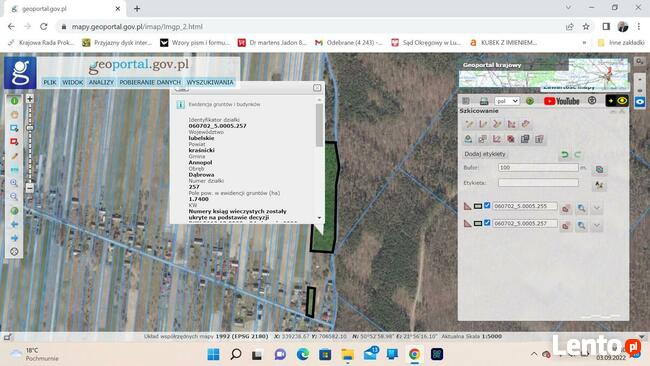This screenshot has width=650, height=366.
Task: Click the plus button on zoom slider
Action: pyautogui.click(x=30, y=99)
